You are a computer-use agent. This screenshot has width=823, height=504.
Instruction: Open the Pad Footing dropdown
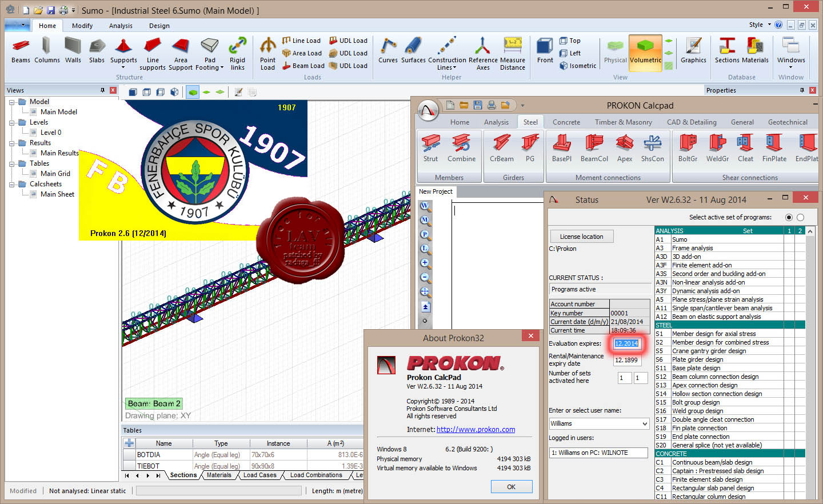click(222, 67)
